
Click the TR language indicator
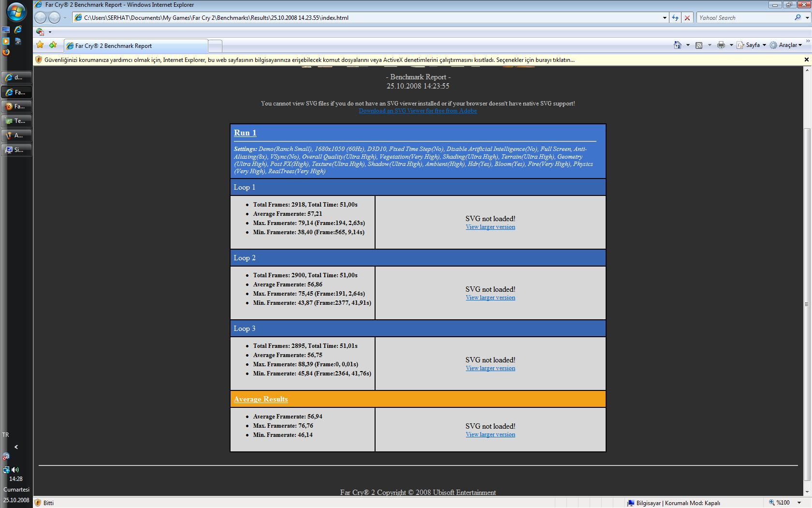click(x=6, y=435)
